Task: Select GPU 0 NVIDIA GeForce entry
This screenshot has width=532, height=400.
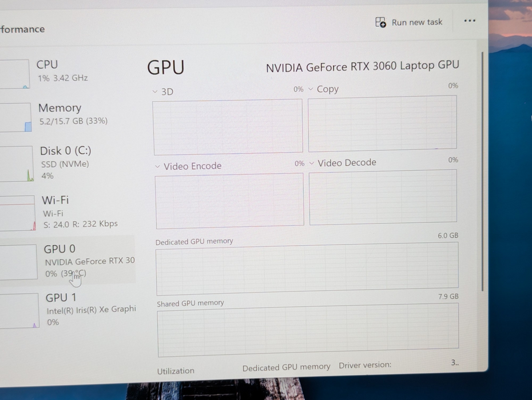Action: [68, 261]
